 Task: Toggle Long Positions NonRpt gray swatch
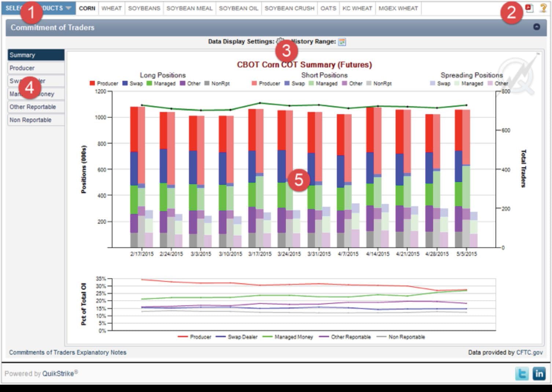click(x=207, y=84)
